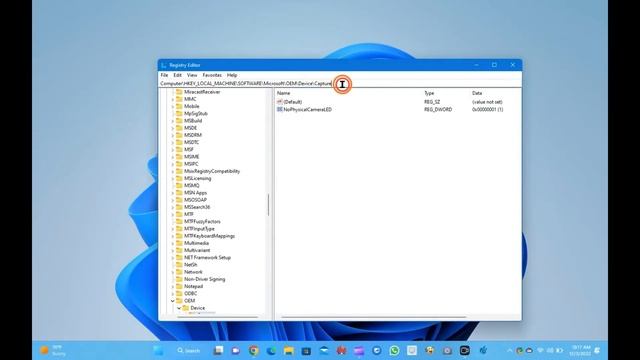Click the NET Framework Setup folder icon
The height and width of the screenshot is (360, 640).
(x=179, y=258)
